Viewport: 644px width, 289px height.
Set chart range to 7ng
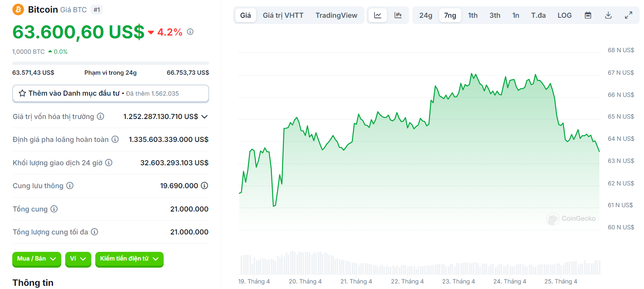pos(450,15)
